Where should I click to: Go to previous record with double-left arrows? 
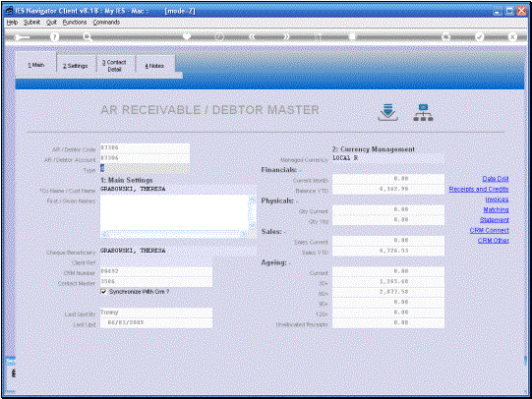(252, 36)
